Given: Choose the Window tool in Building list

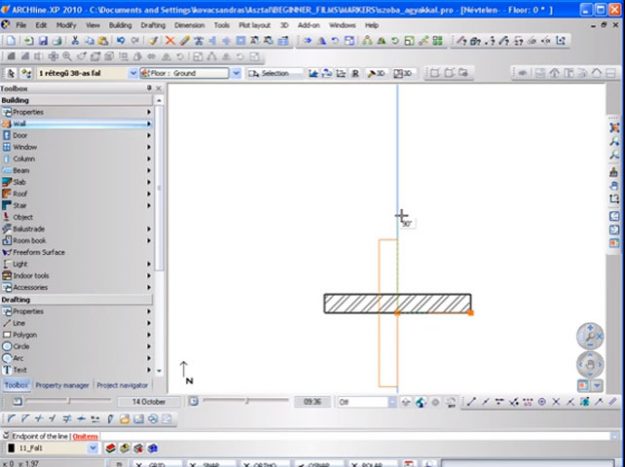Looking at the screenshot, I should (x=25, y=147).
